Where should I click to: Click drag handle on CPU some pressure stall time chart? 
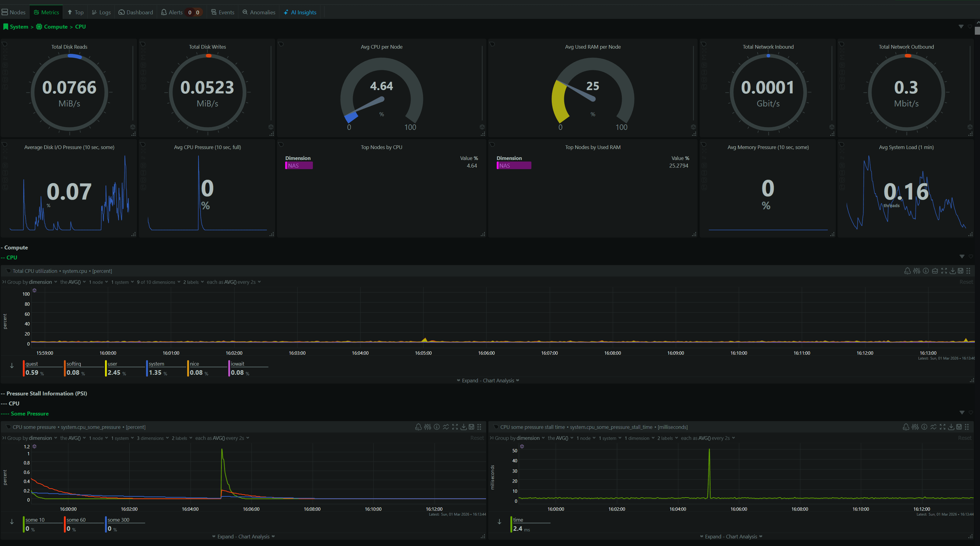pyautogui.click(x=967, y=427)
